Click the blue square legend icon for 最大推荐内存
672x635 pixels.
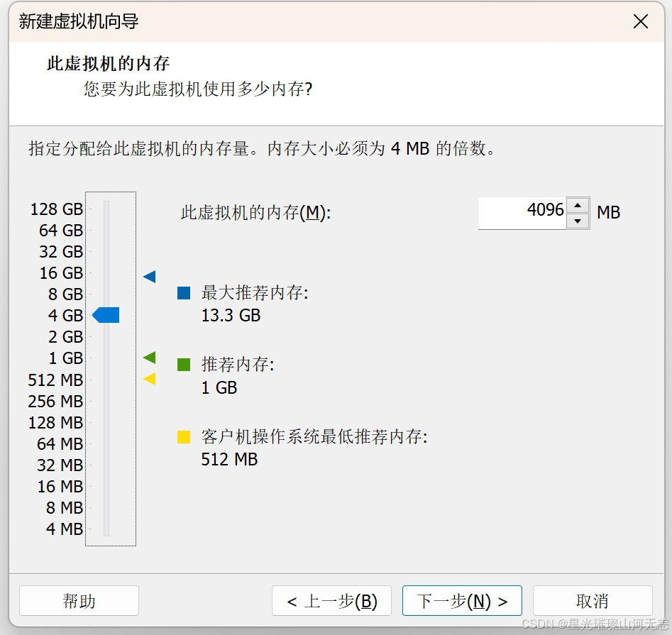pyautogui.click(x=184, y=293)
